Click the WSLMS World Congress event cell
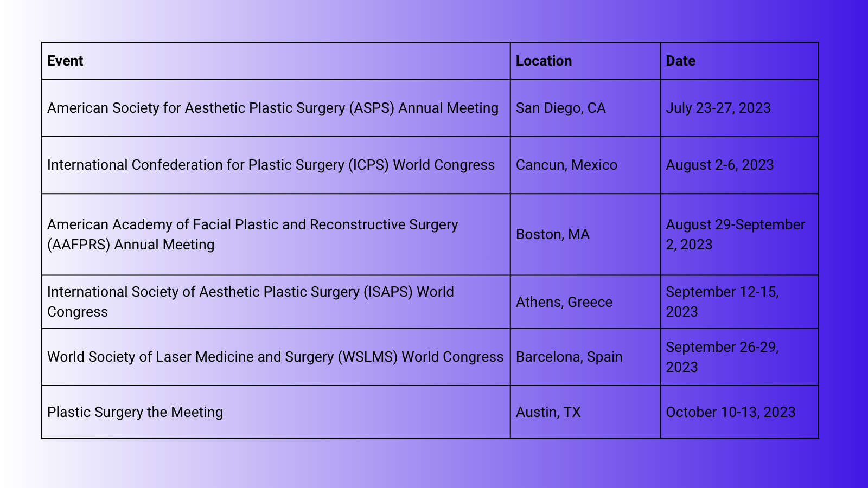 (276, 357)
